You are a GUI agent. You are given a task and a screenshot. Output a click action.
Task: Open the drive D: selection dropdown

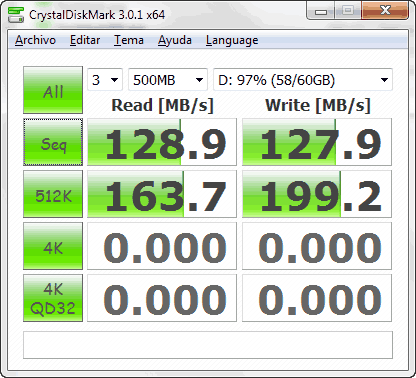click(x=303, y=80)
